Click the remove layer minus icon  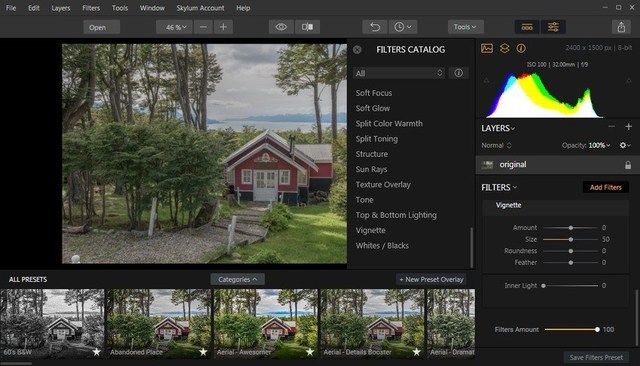[611, 126]
